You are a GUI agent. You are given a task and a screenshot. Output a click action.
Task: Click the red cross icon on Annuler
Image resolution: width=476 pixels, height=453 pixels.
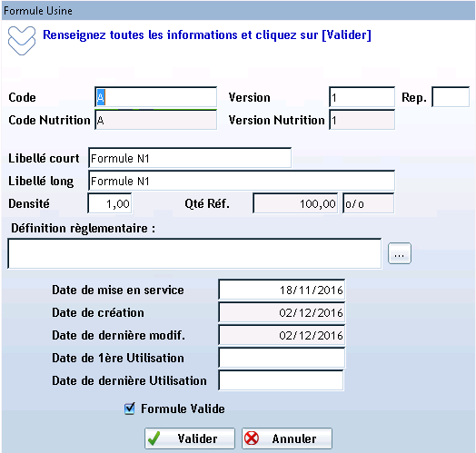click(252, 438)
